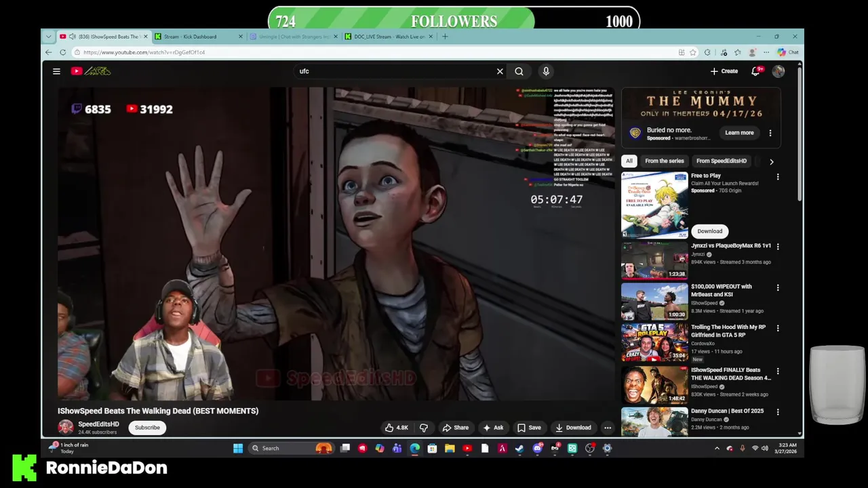Image resolution: width=868 pixels, height=488 pixels.
Task: Open the Create menu
Action: click(724, 71)
